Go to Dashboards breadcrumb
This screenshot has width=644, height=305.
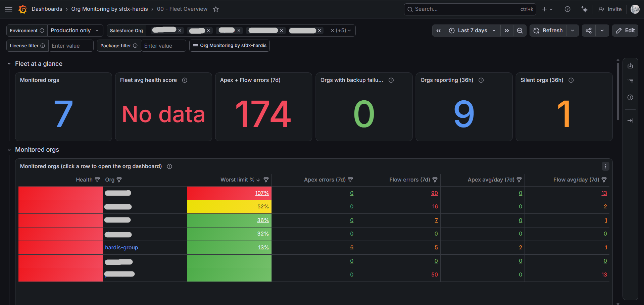pos(47,9)
